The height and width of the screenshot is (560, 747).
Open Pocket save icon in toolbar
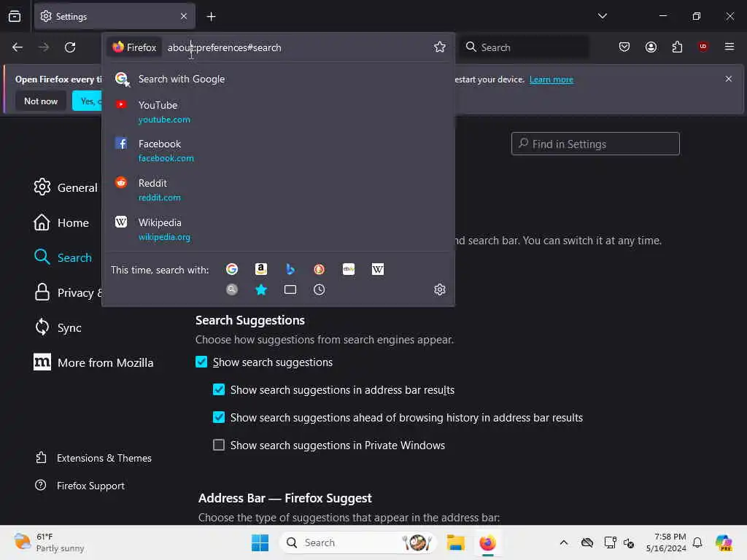coord(624,47)
